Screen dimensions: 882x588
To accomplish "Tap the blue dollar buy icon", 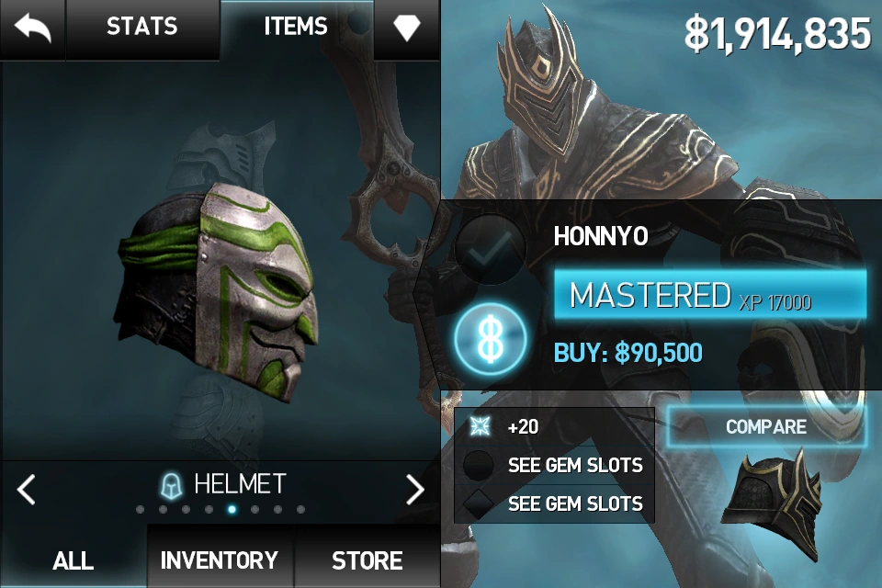I will 491,339.
